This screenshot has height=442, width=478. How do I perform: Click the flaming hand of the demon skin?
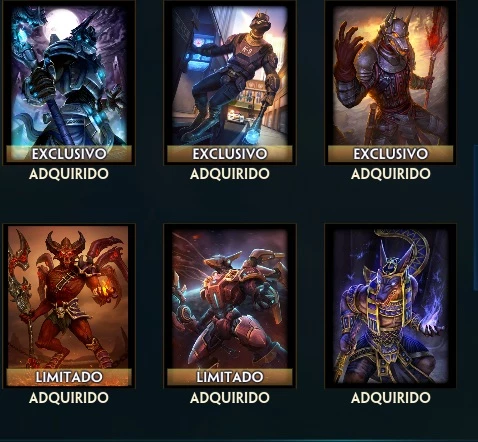(104, 291)
